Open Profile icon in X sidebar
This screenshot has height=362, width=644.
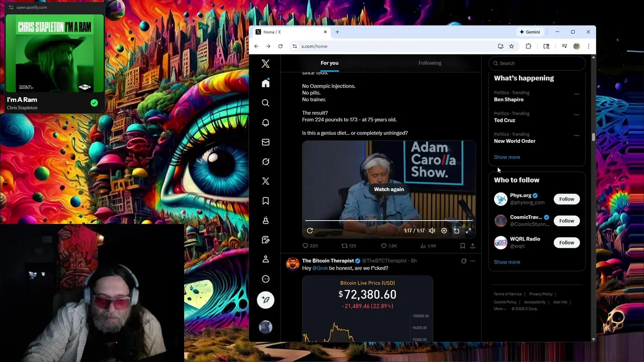tap(266, 259)
